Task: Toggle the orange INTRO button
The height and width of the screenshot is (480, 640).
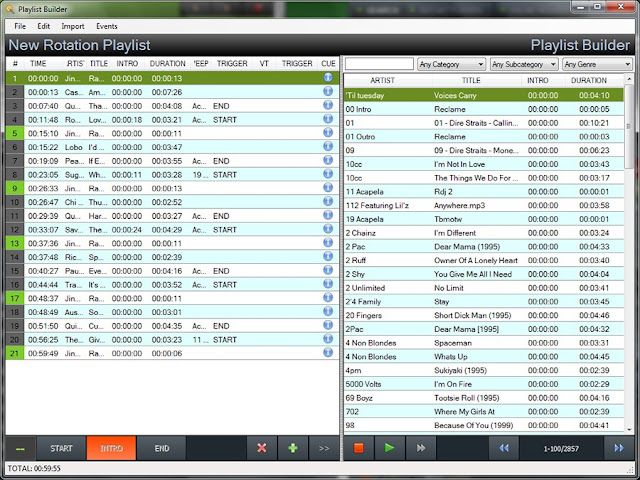Action: pos(112,448)
